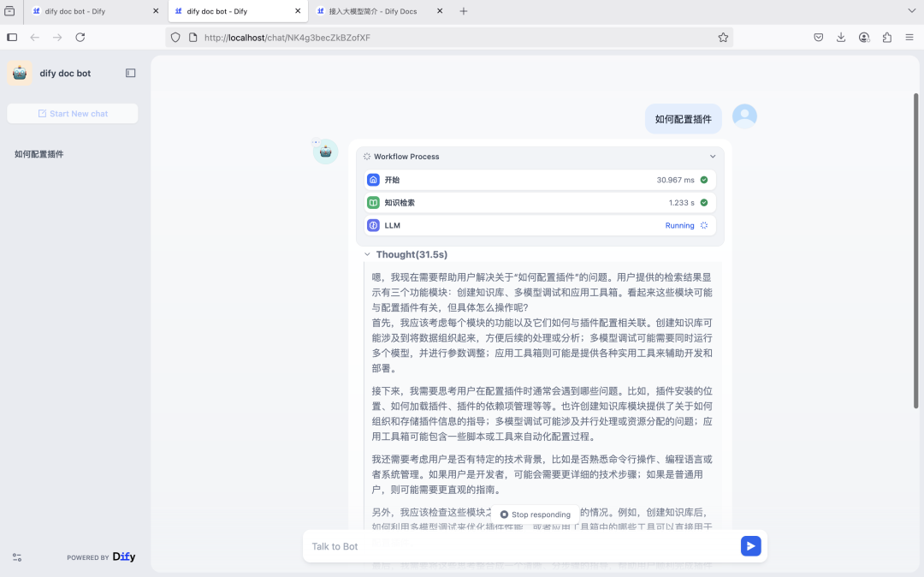
Task: Click the Start New chat button
Action: point(72,113)
